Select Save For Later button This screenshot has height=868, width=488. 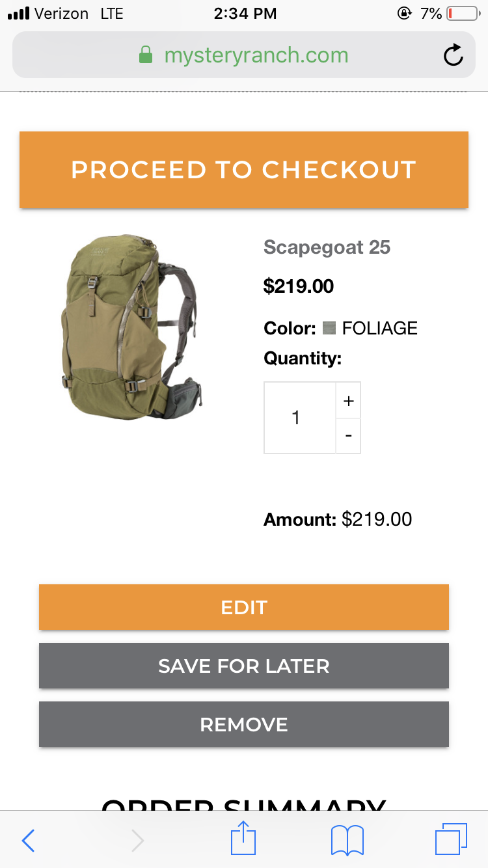(244, 666)
